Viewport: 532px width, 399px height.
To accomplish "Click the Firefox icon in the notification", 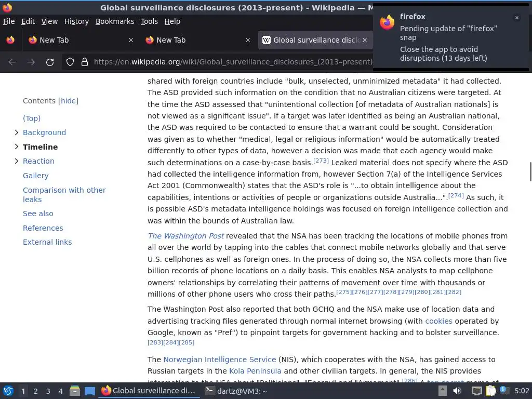I will [387, 22].
